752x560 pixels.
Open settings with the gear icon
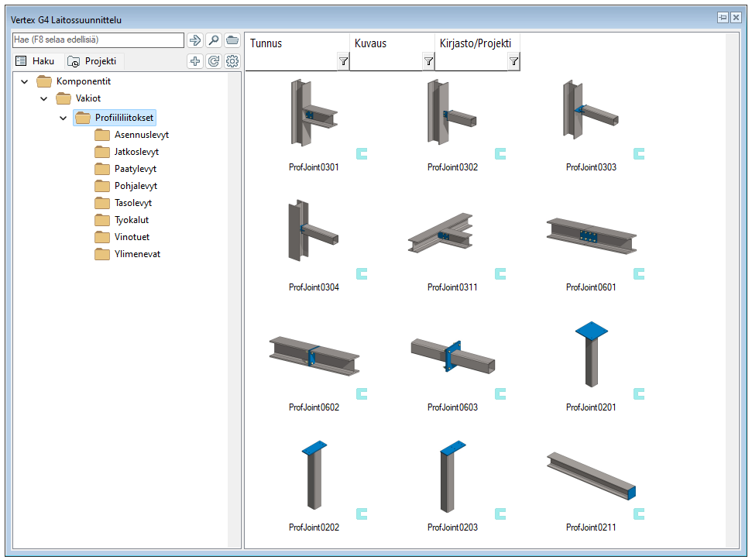[x=232, y=61]
